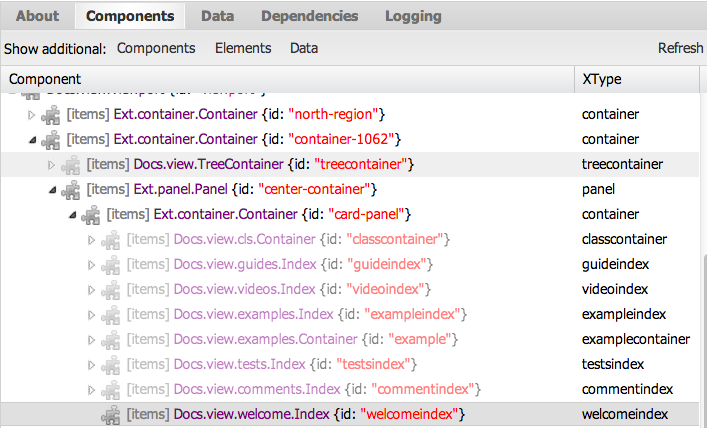Click the 'panel' xtype cell
Screen dimensions: 707x428
click(x=598, y=190)
